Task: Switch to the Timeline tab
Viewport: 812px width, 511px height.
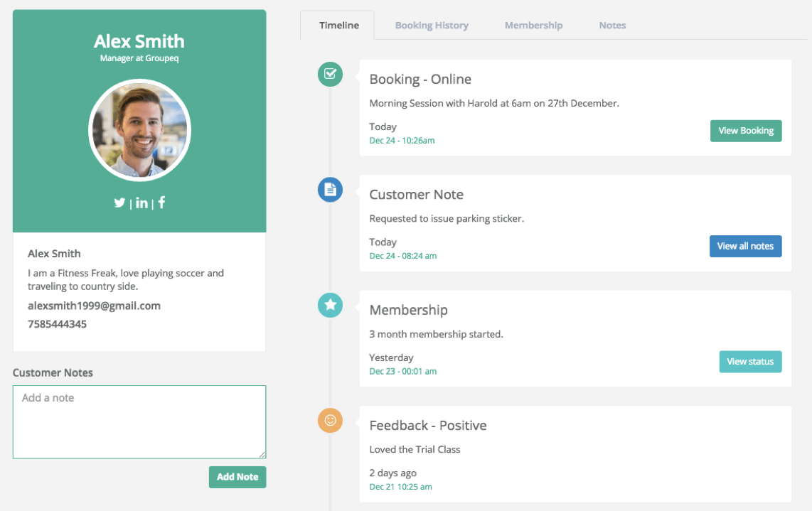Action: 338,26
